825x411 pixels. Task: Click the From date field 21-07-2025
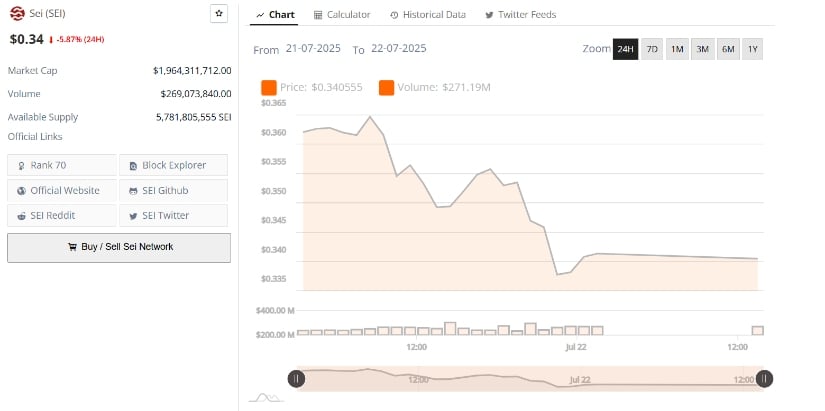313,48
